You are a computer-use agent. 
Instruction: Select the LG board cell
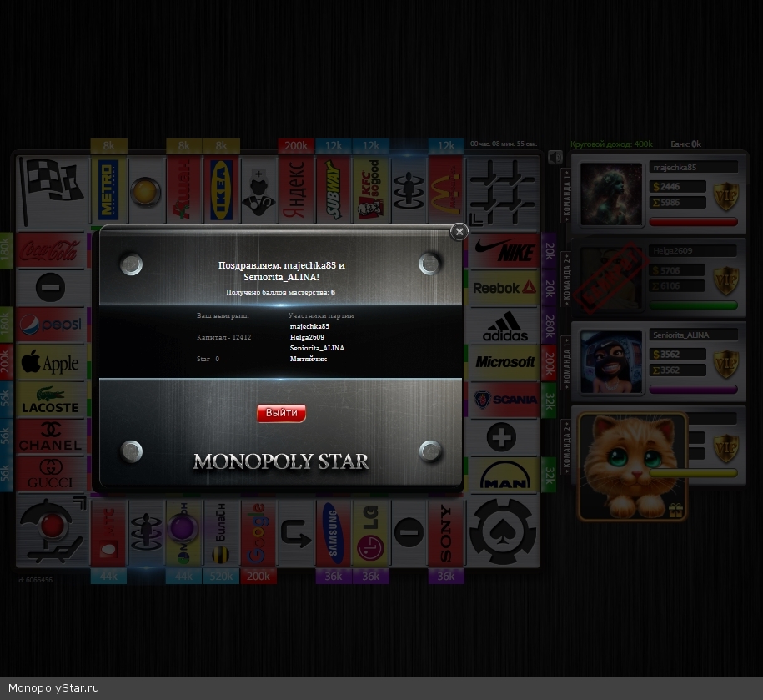click(x=371, y=533)
